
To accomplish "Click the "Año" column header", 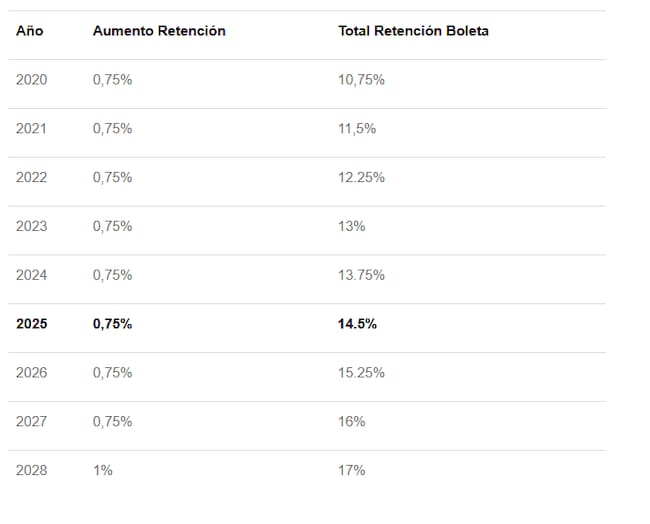I will 30,31.
